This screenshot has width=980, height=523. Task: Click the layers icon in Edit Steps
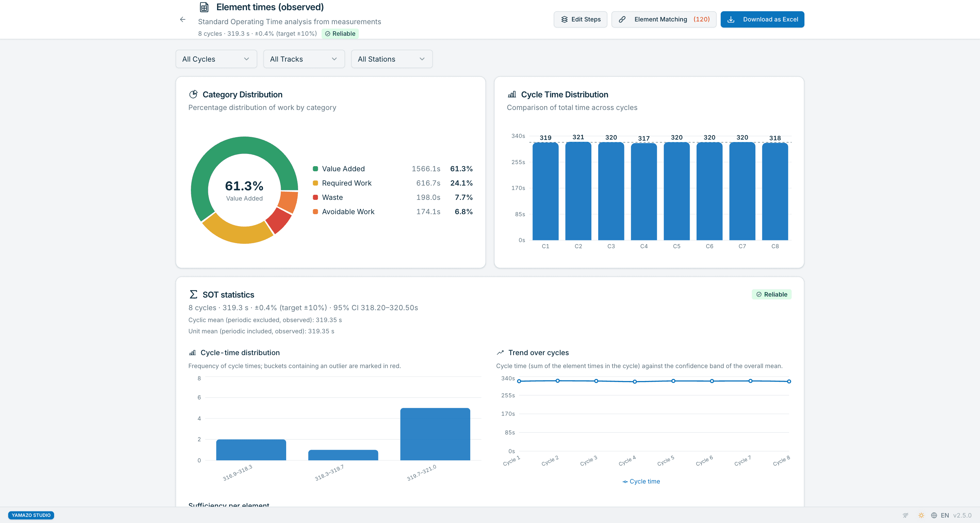click(x=564, y=19)
